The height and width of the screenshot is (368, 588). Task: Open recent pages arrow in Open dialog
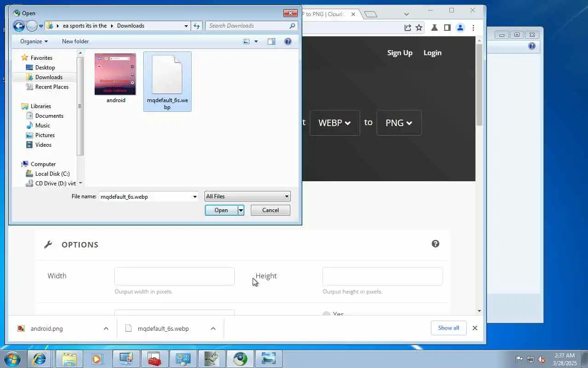[x=41, y=26]
